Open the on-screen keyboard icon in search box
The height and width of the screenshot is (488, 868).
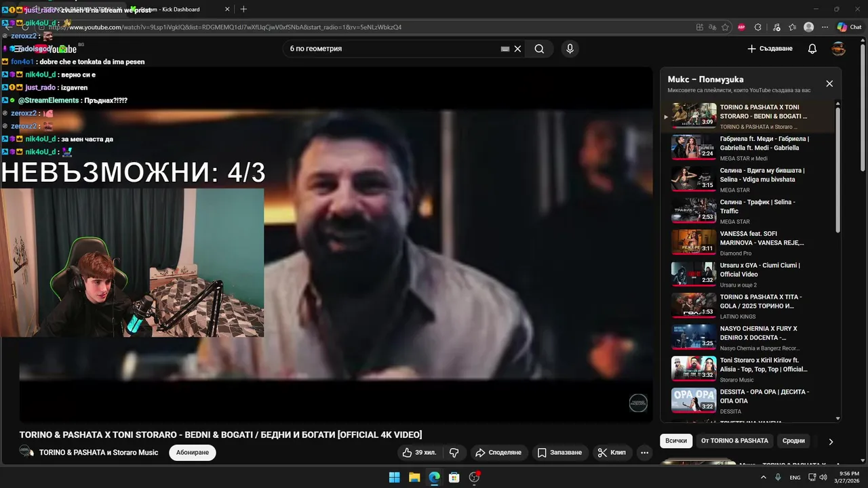(x=505, y=49)
